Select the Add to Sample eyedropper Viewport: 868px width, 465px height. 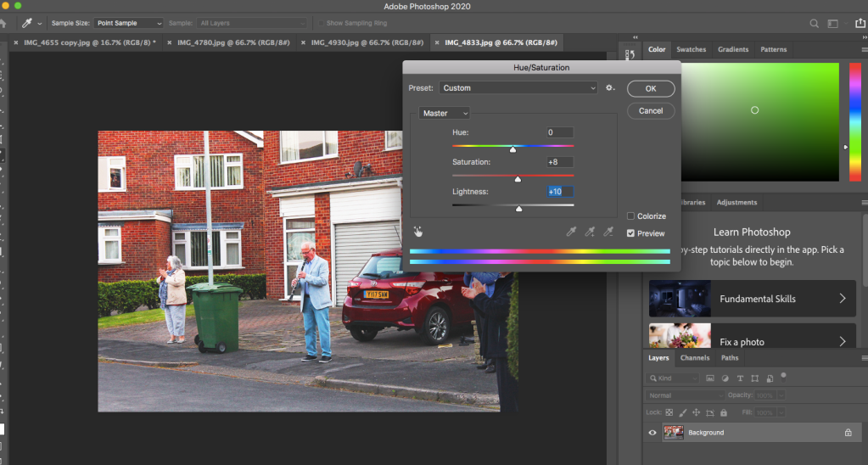(590, 231)
